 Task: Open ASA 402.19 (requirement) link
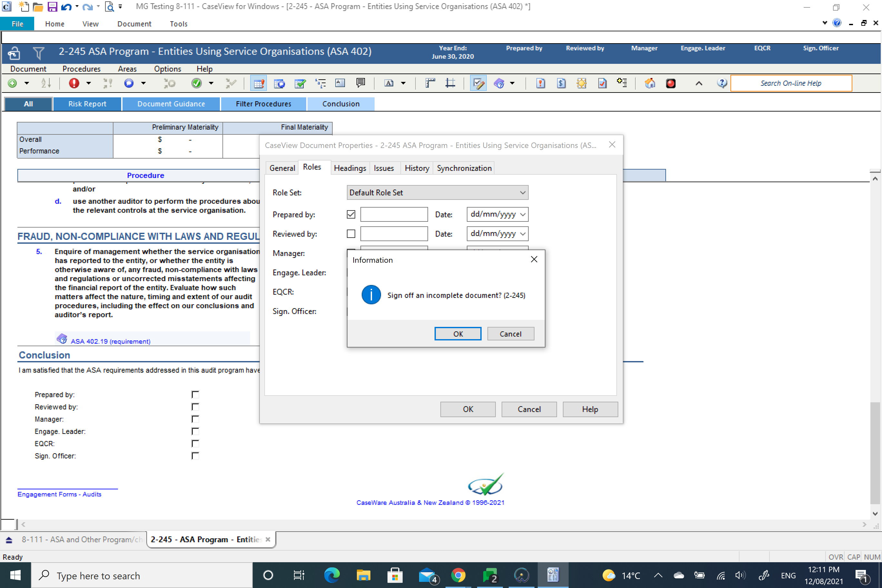pos(110,341)
